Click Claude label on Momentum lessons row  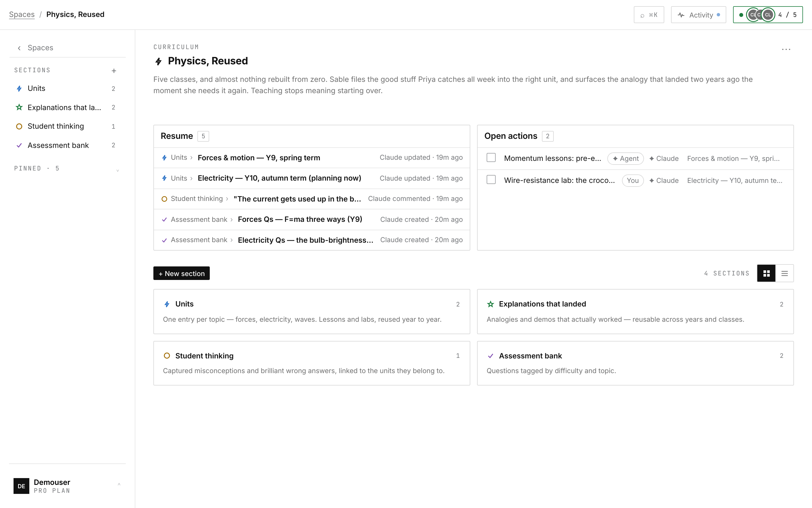click(x=664, y=159)
